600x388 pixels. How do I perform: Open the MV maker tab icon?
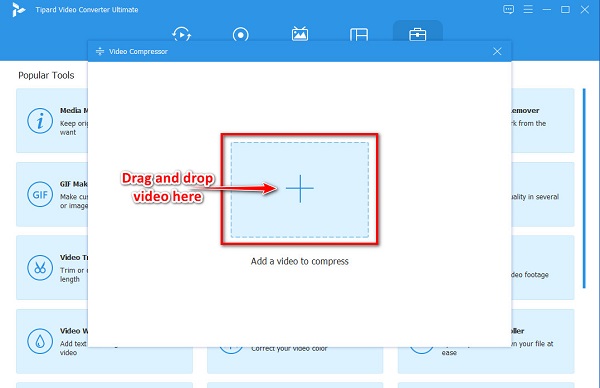click(x=300, y=34)
